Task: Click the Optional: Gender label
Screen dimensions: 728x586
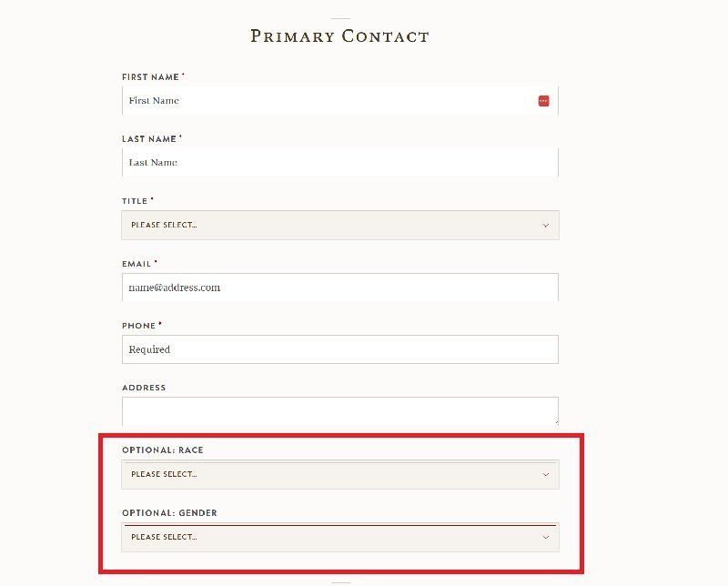Action: pos(169,513)
